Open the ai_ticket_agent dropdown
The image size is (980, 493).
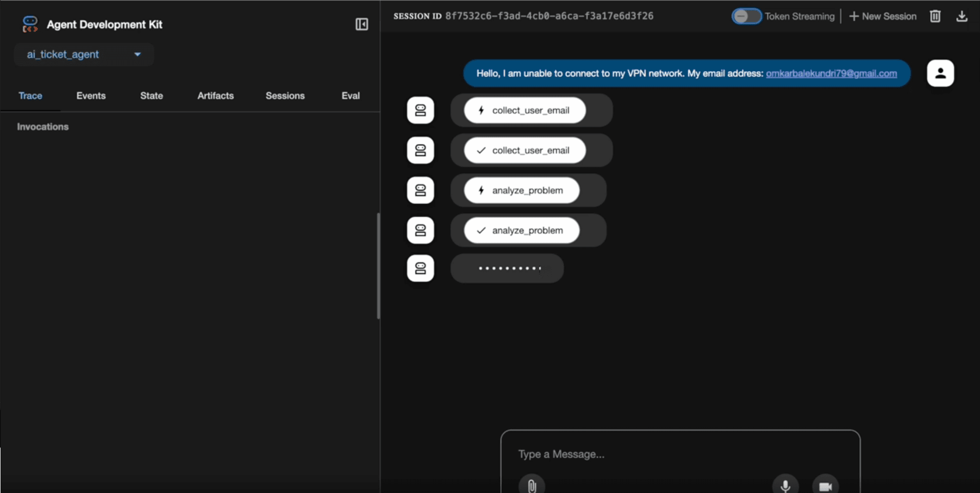84,55
